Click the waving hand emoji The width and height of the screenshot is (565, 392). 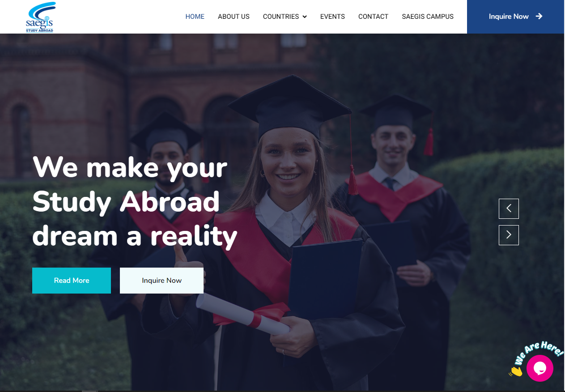pyautogui.click(x=516, y=371)
